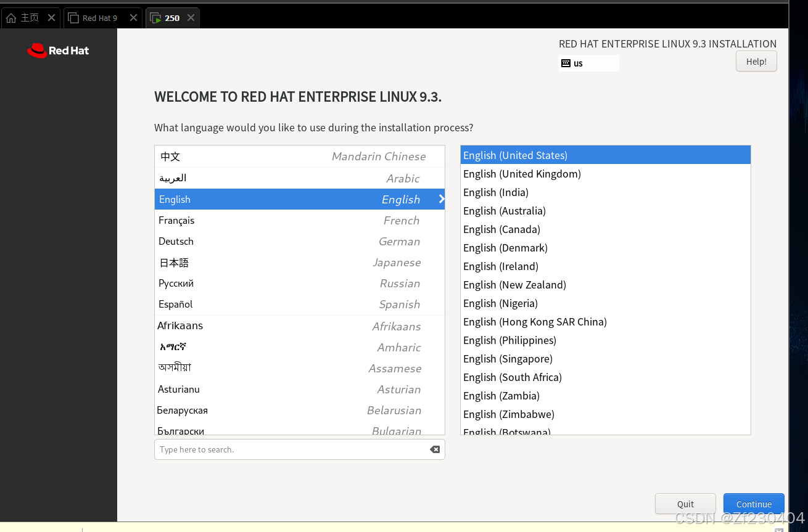Click Continue to proceed with installation

pyautogui.click(x=754, y=504)
